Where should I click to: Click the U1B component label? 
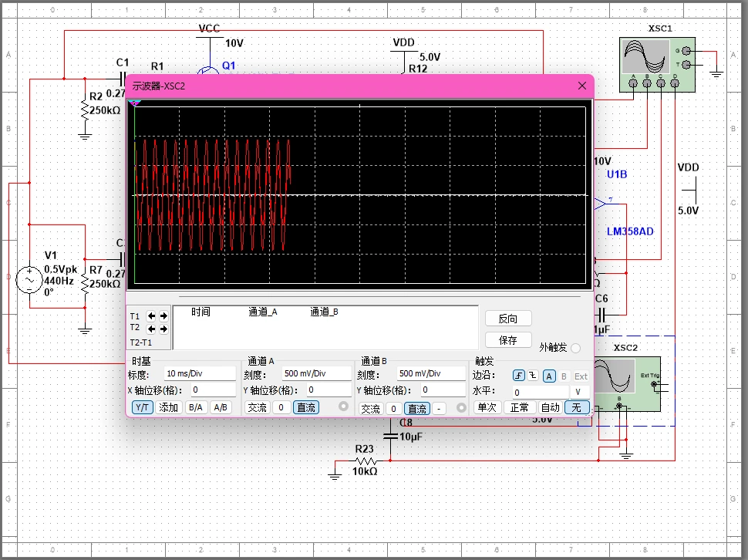[617, 174]
